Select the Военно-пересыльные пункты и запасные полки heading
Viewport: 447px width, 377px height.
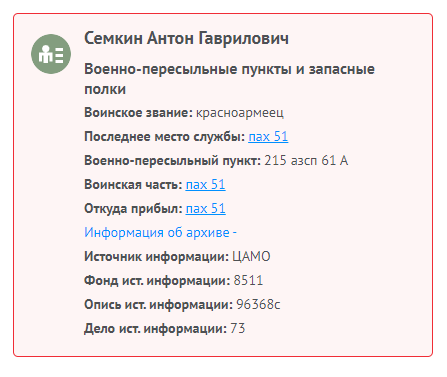[229, 79]
